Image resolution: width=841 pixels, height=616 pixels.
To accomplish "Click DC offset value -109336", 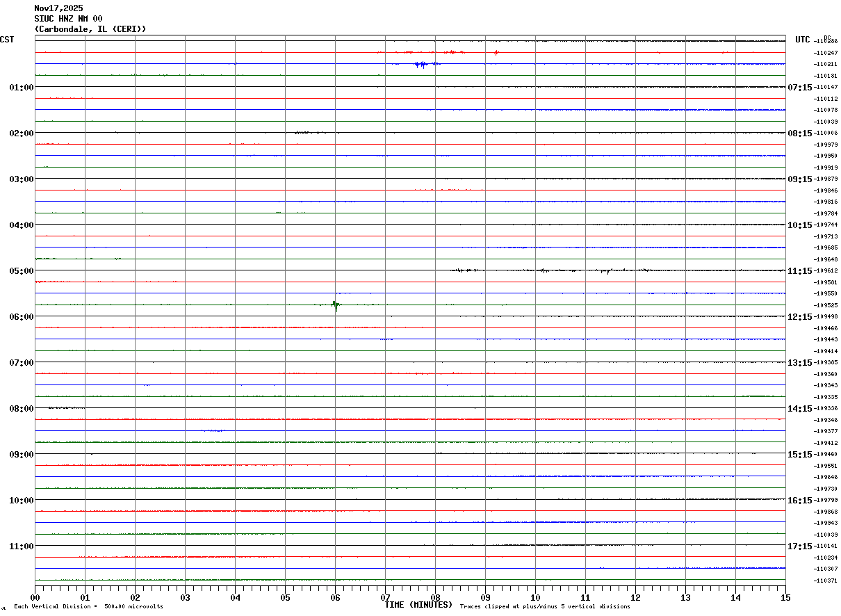I will (x=826, y=408).
